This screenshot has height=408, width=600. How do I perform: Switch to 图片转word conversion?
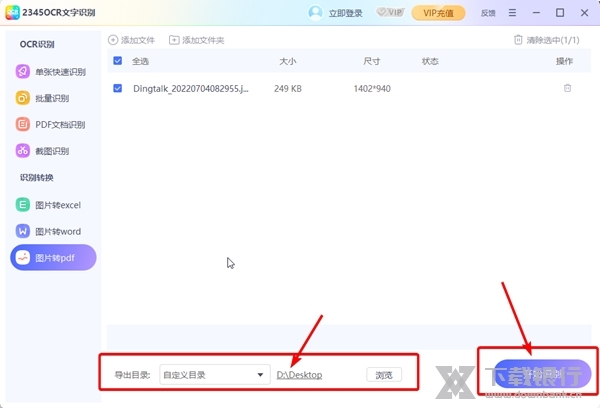tap(53, 231)
